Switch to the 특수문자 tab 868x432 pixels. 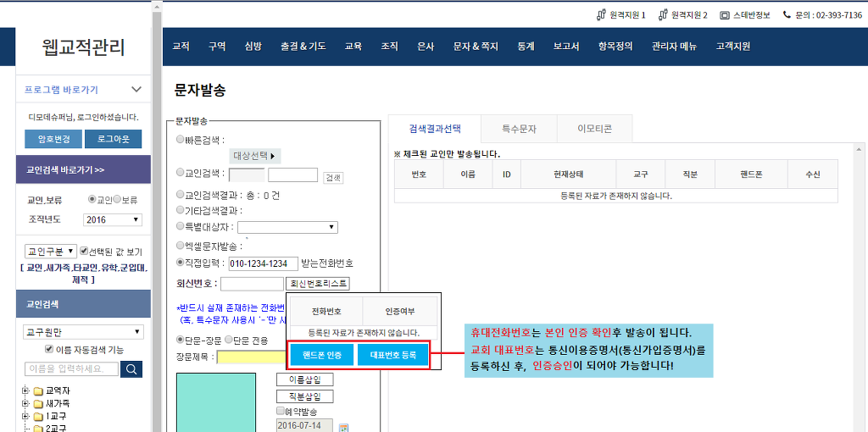click(519, 129)
